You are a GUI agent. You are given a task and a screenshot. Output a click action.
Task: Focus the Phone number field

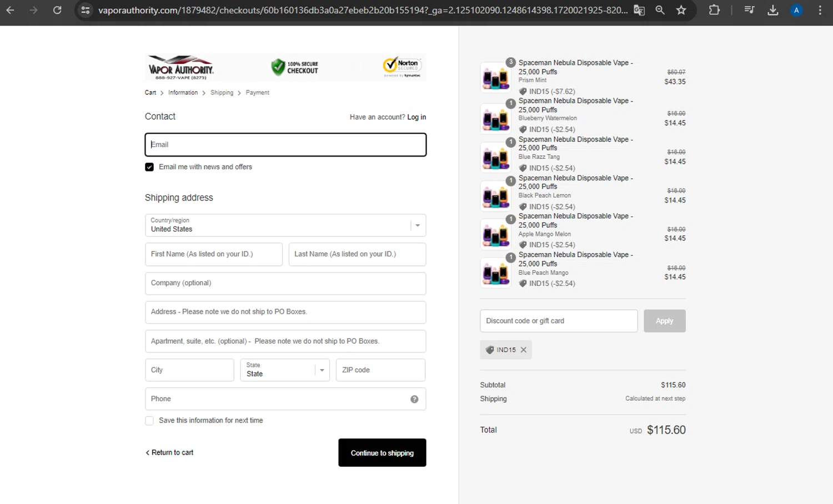285,399
